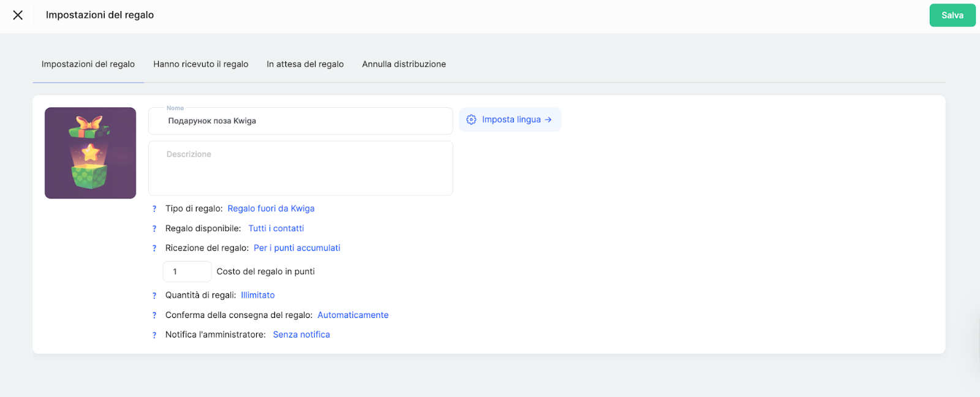This screenshot has height=397, width=980.
Task: Change the Illimitato quantity setting
Action: tap(257, 295)
